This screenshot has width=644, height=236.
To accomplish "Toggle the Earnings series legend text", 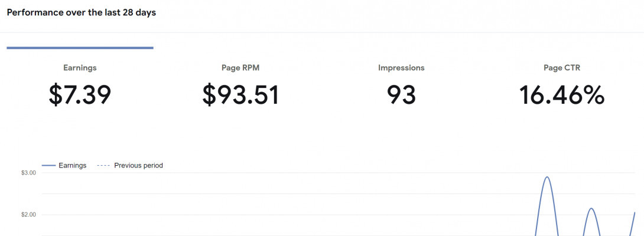I will (72, 166).
